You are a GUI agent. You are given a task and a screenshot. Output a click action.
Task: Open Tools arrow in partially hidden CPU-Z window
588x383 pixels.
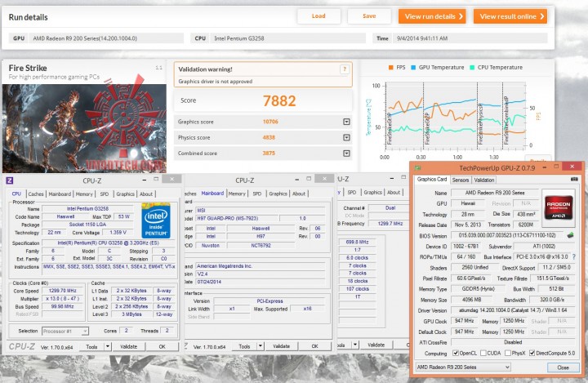tap(354, 345)
